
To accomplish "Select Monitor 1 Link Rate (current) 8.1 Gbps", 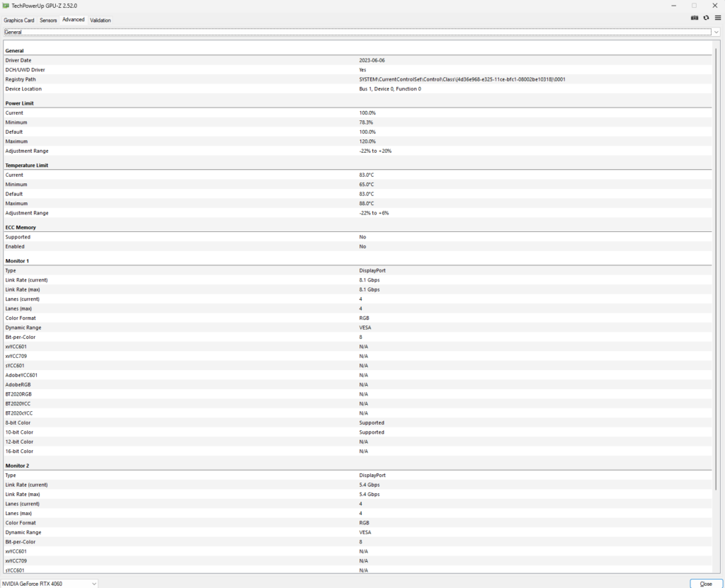I will coord(369,280).
